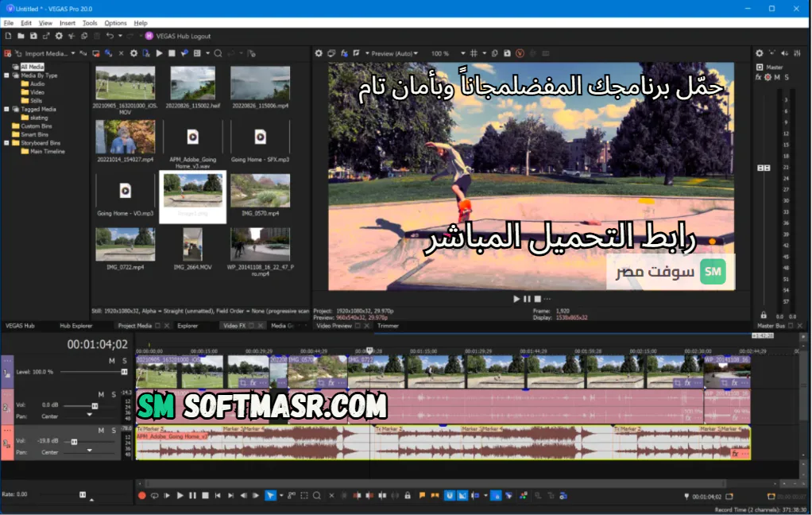Mute audio track 2 with M button
This screenshot has width=812, height=515.
[101, 395]
